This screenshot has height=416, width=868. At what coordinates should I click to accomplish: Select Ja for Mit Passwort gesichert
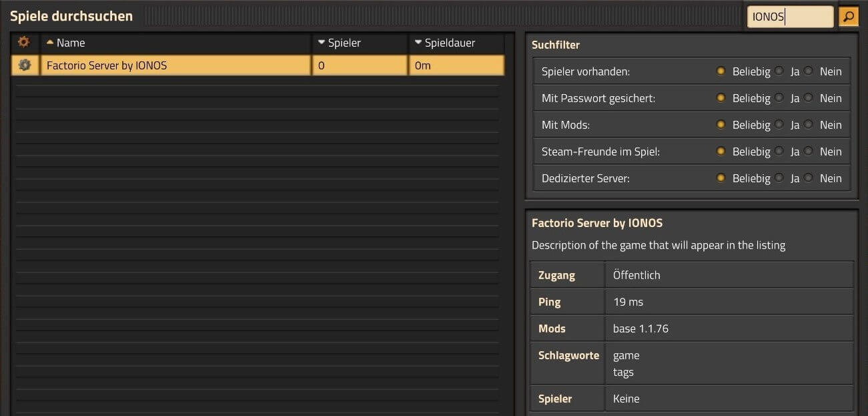coord(779,98)
